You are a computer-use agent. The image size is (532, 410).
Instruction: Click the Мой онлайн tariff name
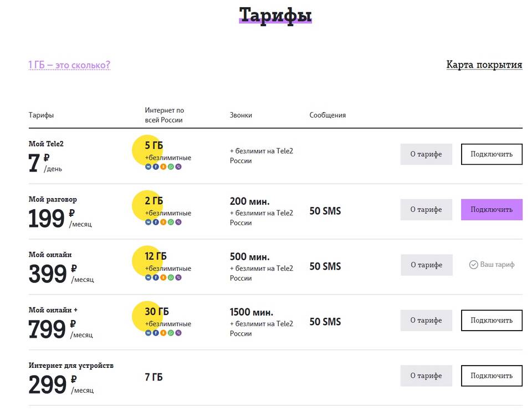[x=50, y=255]
